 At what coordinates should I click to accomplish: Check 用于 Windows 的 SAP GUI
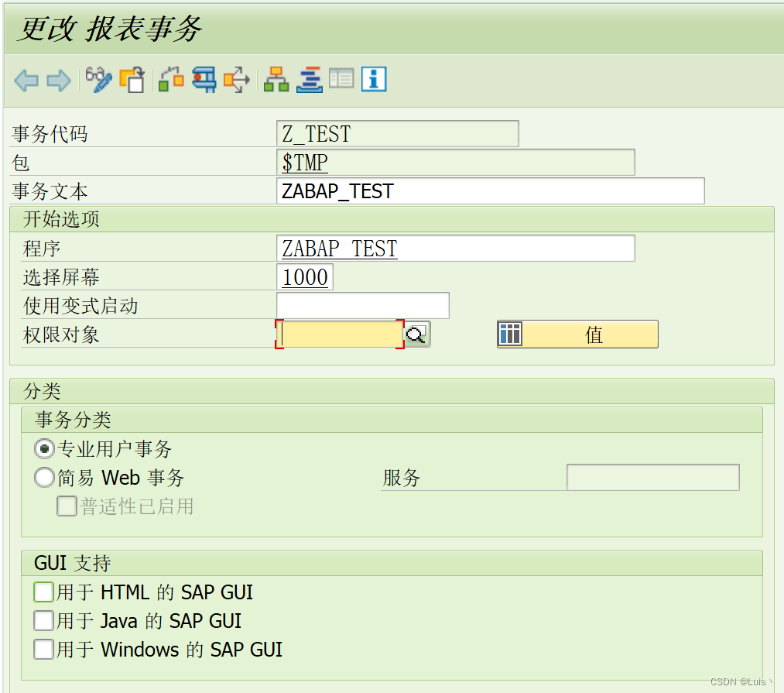click(43, 650)
